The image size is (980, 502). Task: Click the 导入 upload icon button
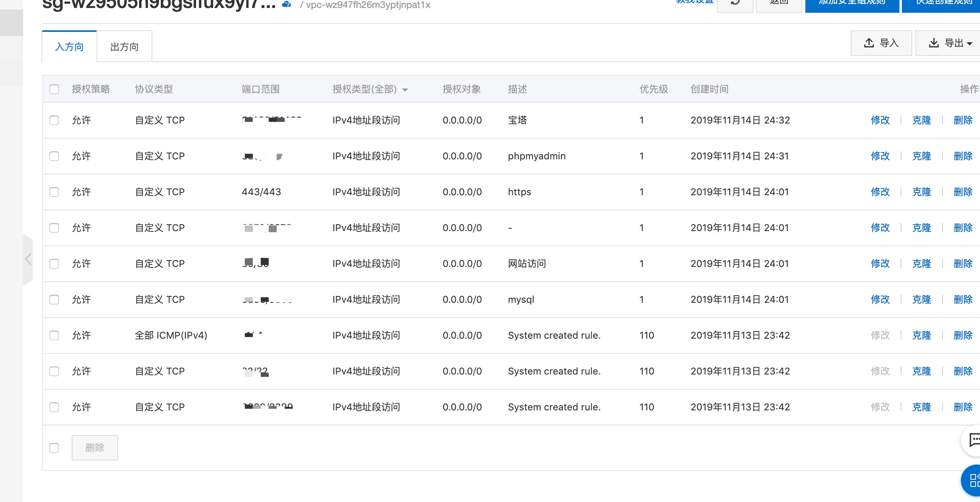click(869, 43)
